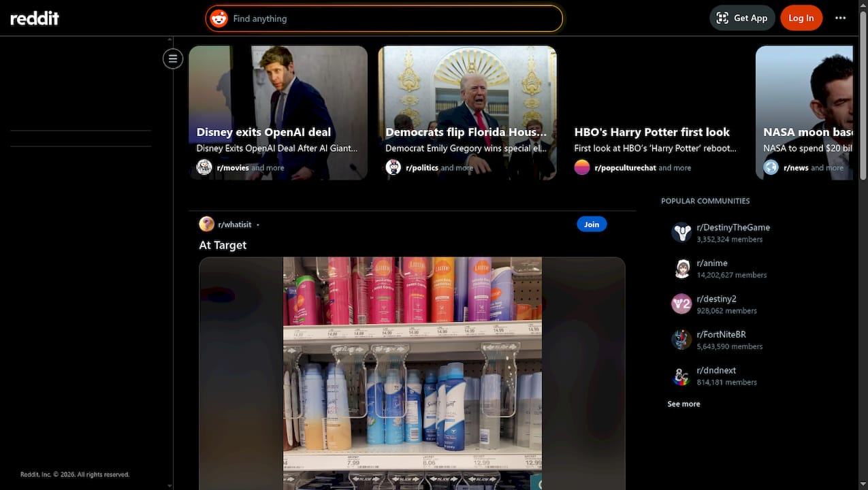
Task: Open the three-dot more options menu
Action: [x=840, y=18]
